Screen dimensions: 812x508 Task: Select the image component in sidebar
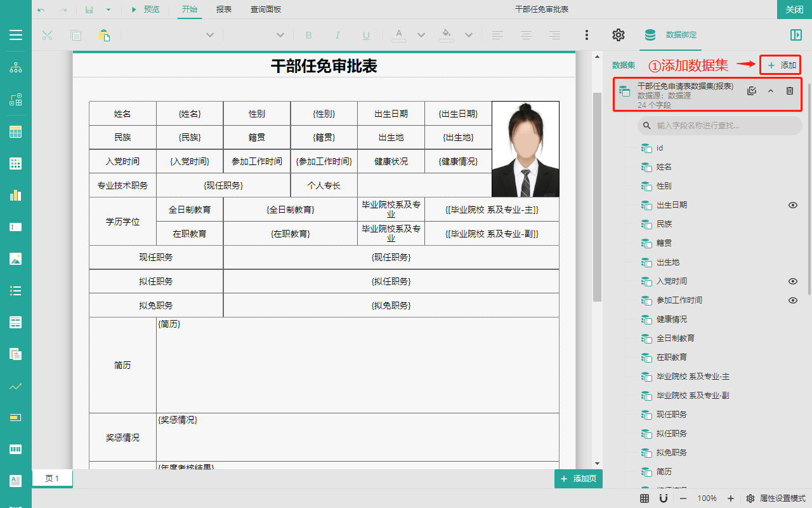click(x=16, y=258)
